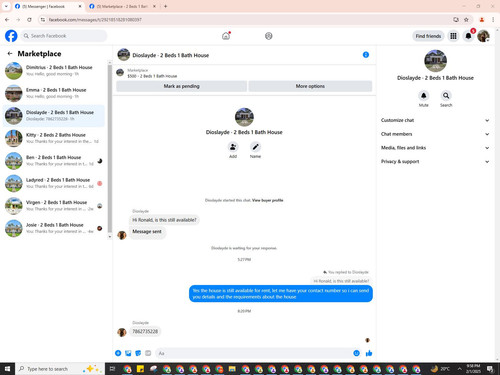
Task: Click the message 'Hi Ronald, is this still available?'
Action: (x=164, y=220)
